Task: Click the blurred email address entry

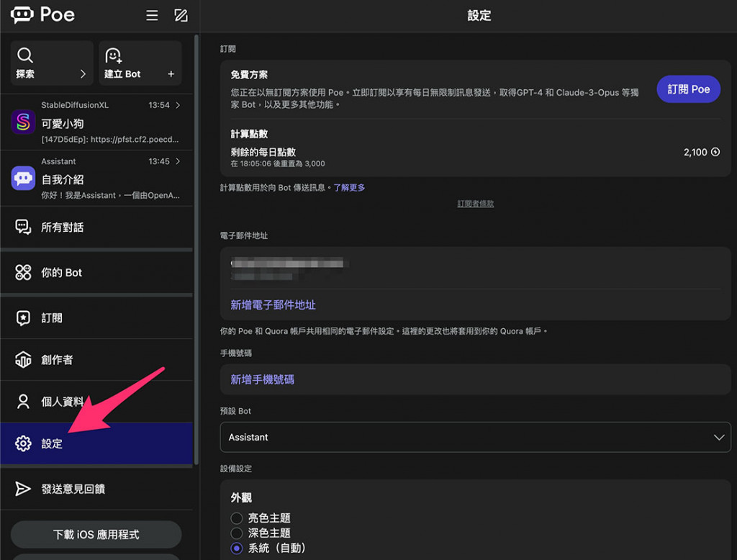Action: [289, 269]
